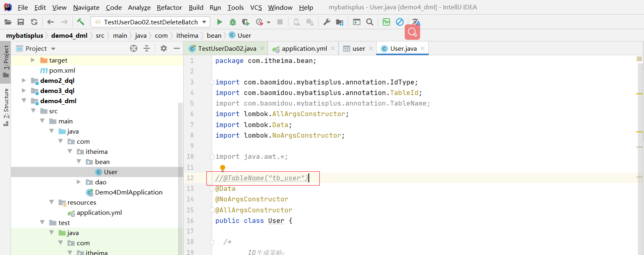Build the project with the hammer icon
Image resolution: width=644 pixels, height=255 pixels.
(80, 22)
